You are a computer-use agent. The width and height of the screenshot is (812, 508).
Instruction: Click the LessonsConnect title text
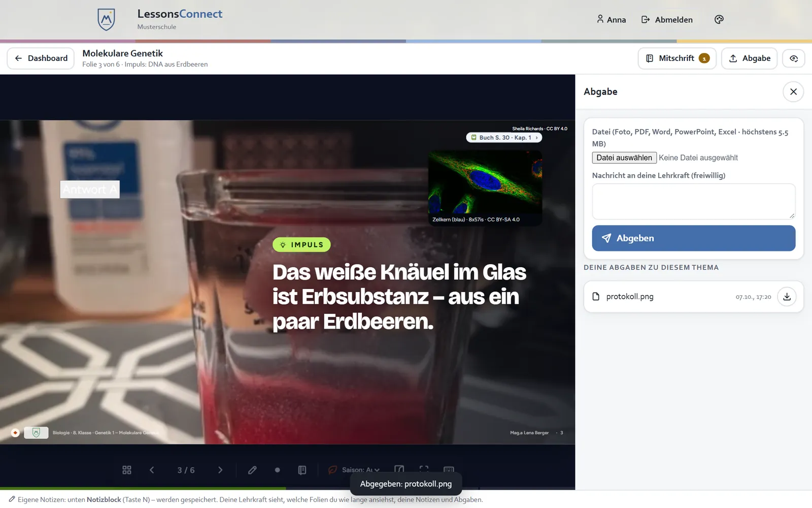click(180, 14)
